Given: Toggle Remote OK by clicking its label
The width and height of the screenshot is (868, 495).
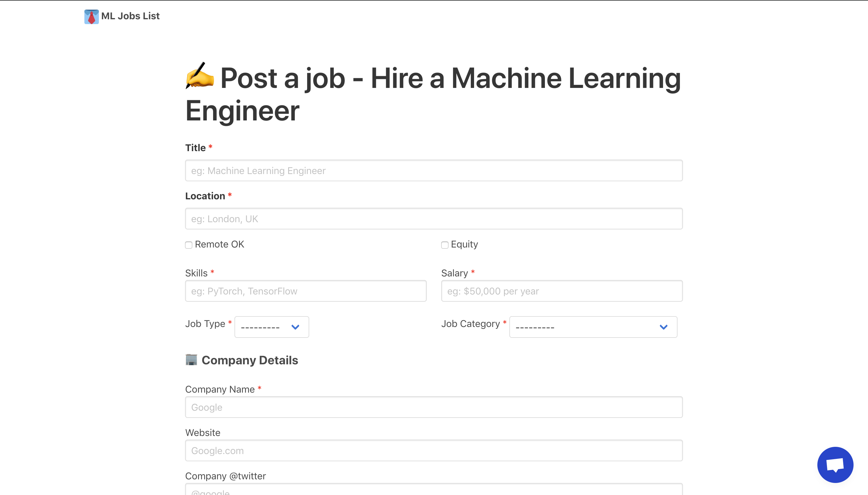Looking at the screenshot, I should 219,244.
